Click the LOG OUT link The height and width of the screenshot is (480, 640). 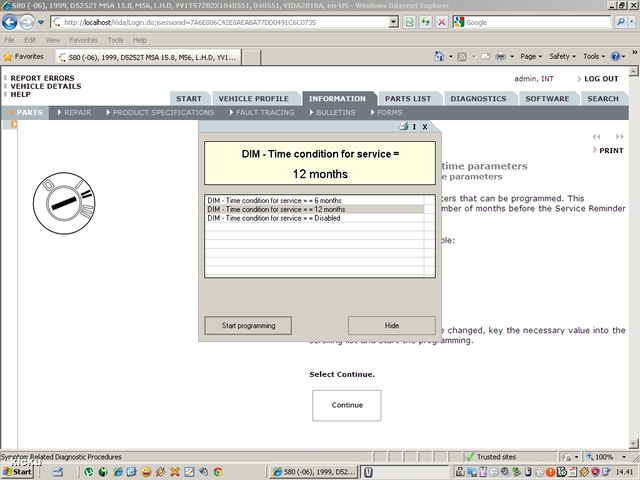(600, 79)
